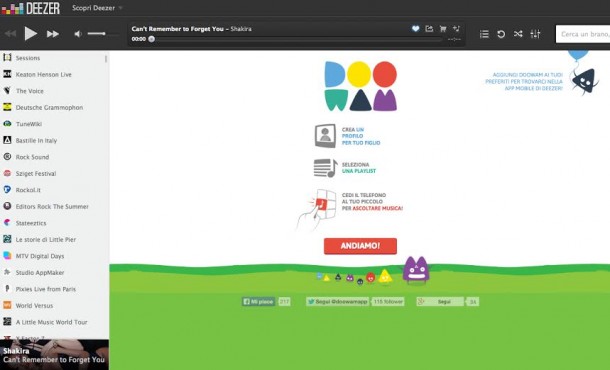Open Pixies Live from Paris
The height and width of the screenshot is (370, 610).
pos(46,289)
